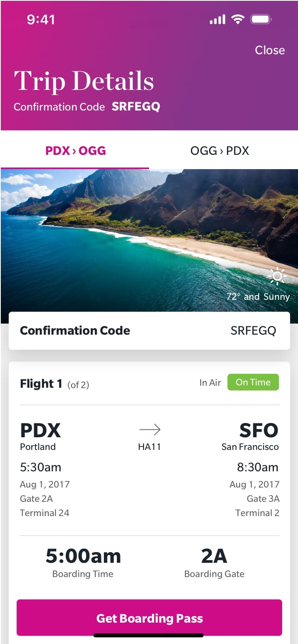This screenshot has width=298, height=644.
Task: Tap the SFO arrival airport code
Action: pos(259,431)
